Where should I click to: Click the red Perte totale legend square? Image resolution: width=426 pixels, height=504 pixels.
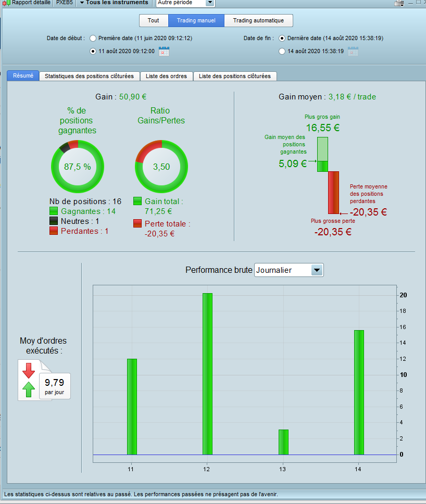[137, 223]
